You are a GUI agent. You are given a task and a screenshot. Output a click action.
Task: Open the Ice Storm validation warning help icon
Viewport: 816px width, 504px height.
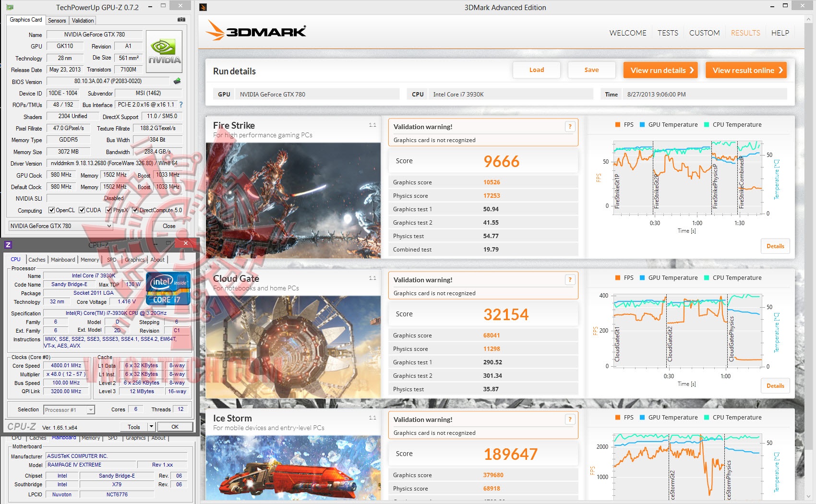pos(570,420)
